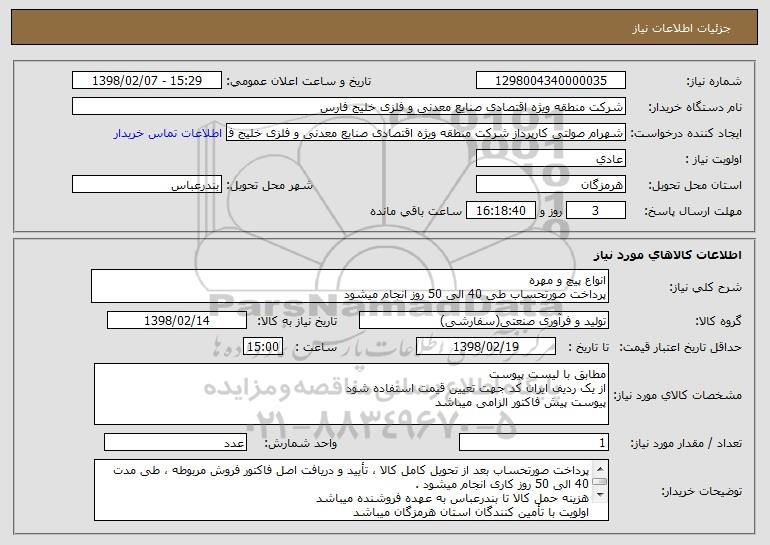
Task: Click the text ساعت باقی مانده
Action: click(x=415, y=212)
